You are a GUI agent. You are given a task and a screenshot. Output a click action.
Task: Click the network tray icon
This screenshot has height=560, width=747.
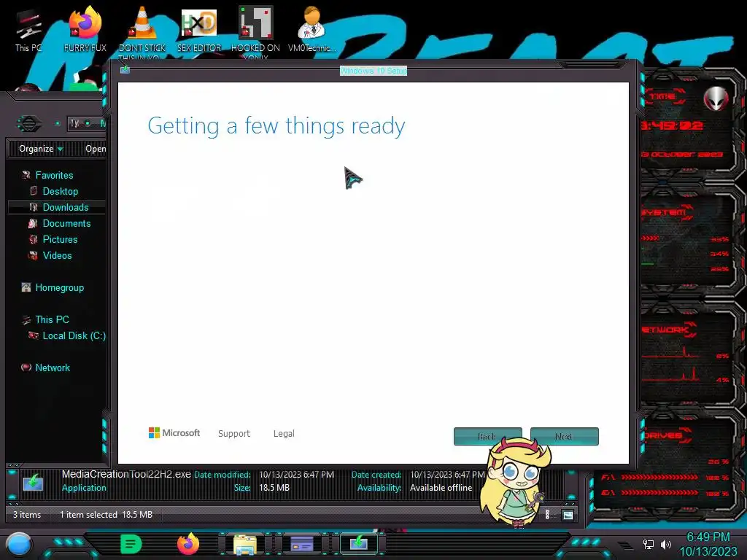point(649,544)
